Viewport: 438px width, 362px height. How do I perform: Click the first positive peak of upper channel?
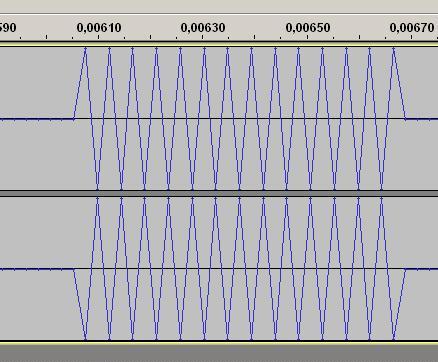pyautogui.click(x=86, y=49)
